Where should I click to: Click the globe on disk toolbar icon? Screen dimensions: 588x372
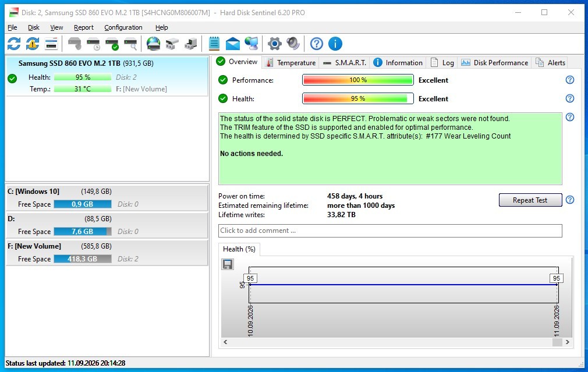click(x=153, y=44)
